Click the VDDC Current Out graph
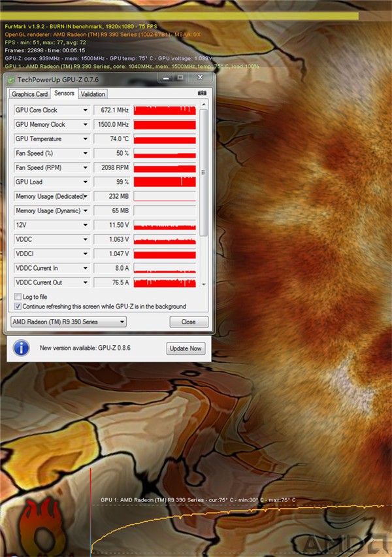The height and width of the screenshot is (557, 392). click(165, 282)
